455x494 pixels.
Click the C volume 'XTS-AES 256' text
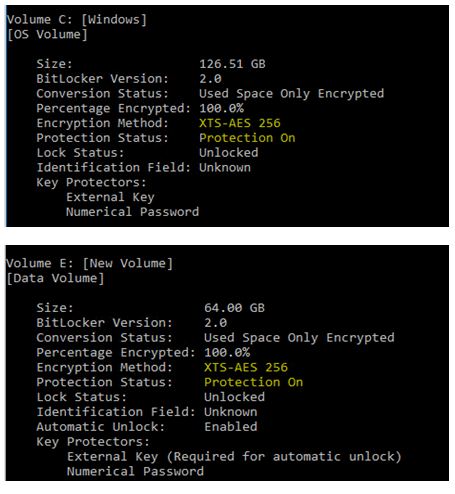click(240, 123)
